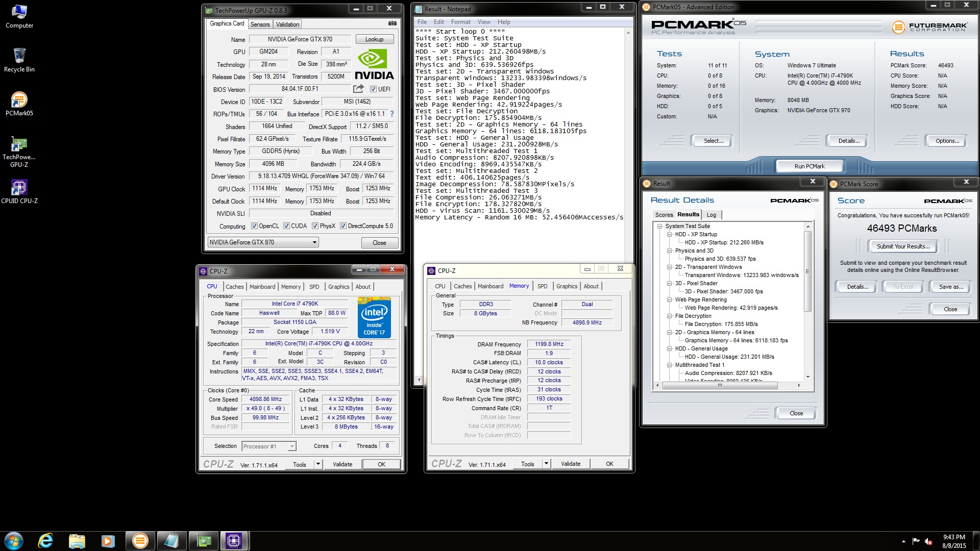Screen dimensions: 980x551
Task: Open the Recycle Bin desktop icon
Action: [x=19, y=60]
